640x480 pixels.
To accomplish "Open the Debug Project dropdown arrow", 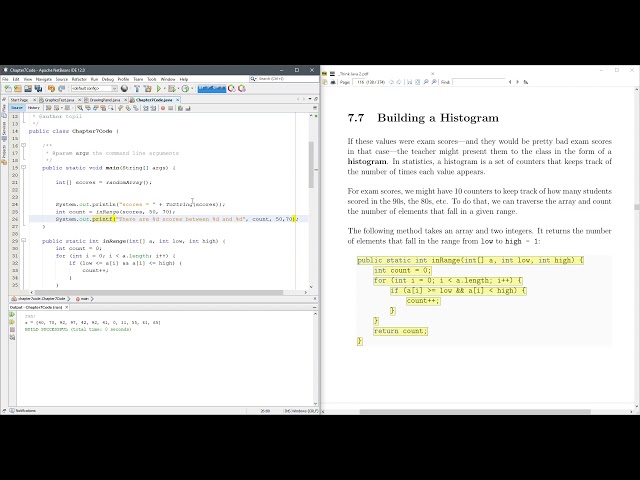I will pyautogui.click(x=178, y=89).
